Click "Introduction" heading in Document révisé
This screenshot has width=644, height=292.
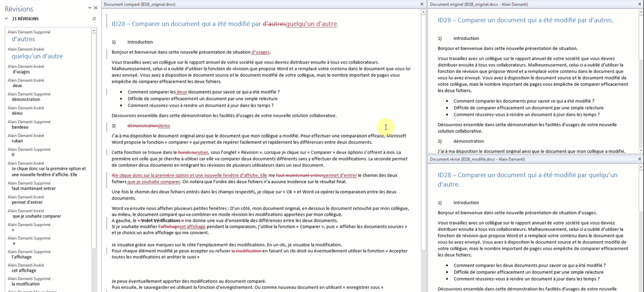click(466, 203)
